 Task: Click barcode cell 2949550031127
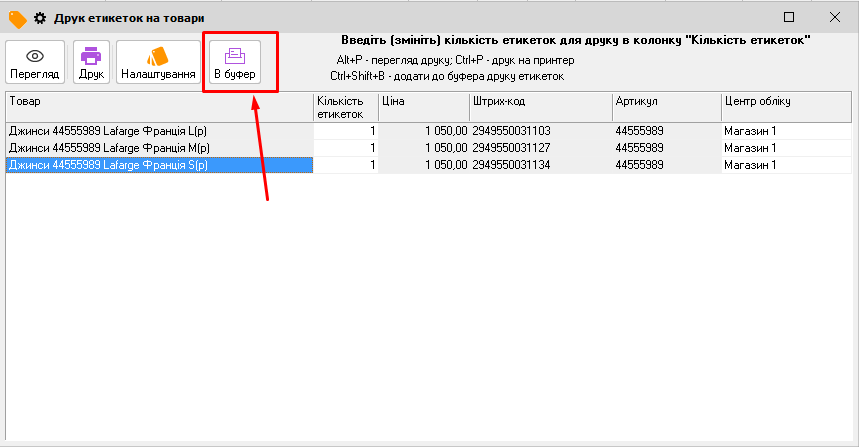click(x=540, y=148)
